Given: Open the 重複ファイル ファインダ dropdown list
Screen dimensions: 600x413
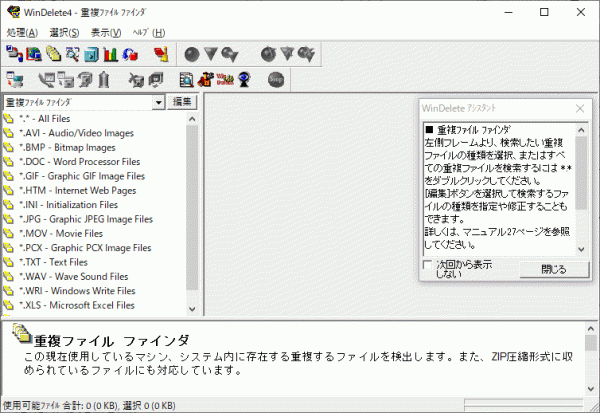Looking at the screenshot, I should (x=159, y=102).
